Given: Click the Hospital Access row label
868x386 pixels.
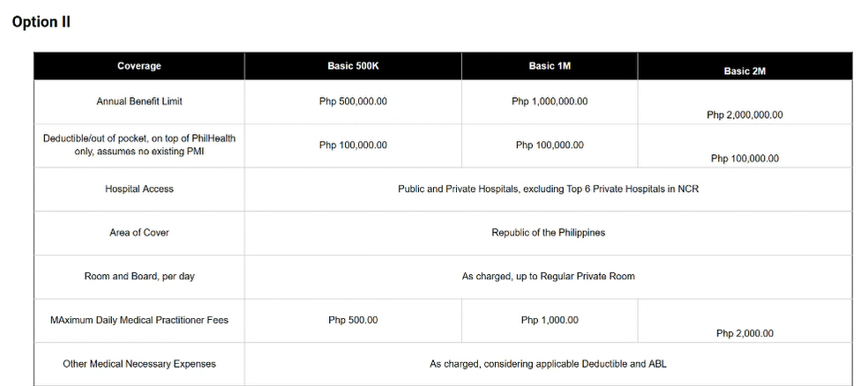Looking at the screenshot, I should click(x=139, y=189).
